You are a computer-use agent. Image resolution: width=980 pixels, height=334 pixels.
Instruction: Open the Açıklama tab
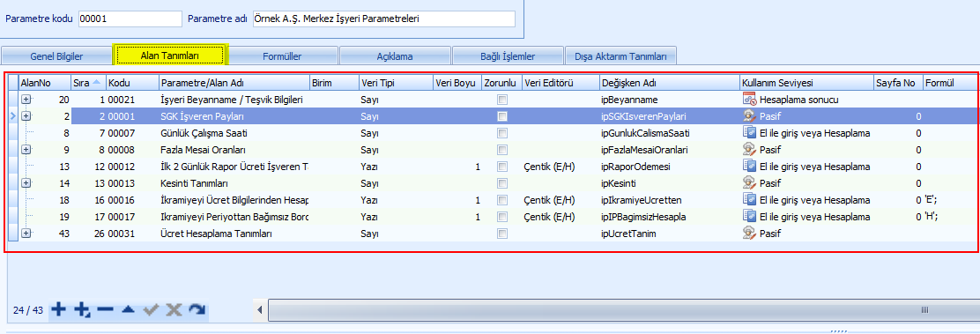tap(394, 56)
